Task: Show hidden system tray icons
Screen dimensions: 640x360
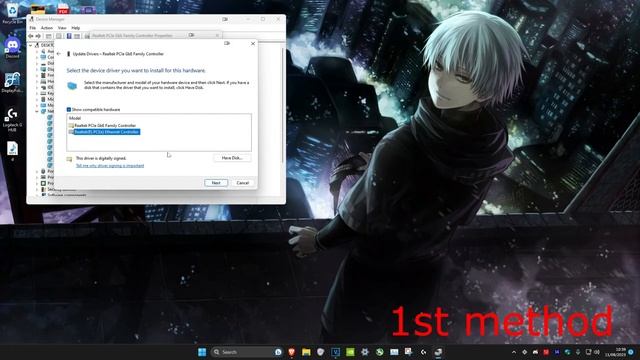Action: click(514, 352)
